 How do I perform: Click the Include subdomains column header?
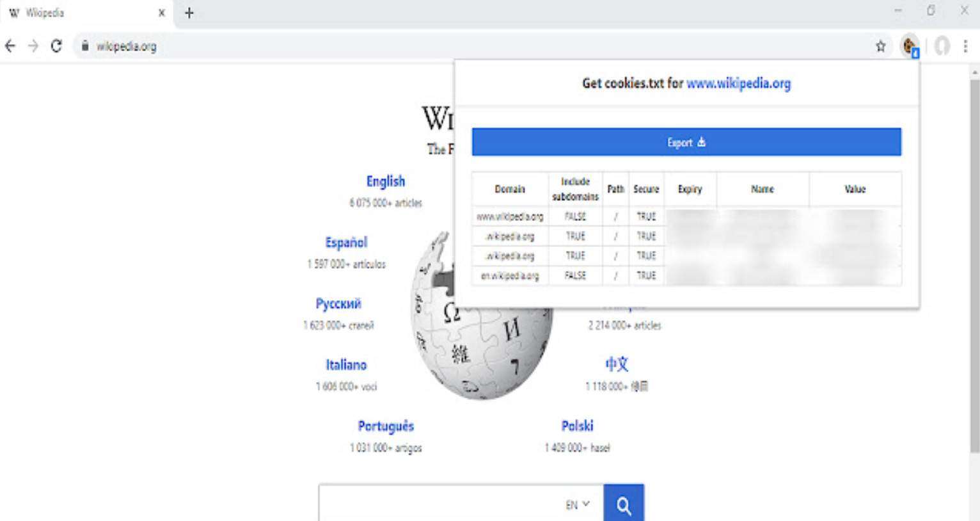click(x=575, y=189)
